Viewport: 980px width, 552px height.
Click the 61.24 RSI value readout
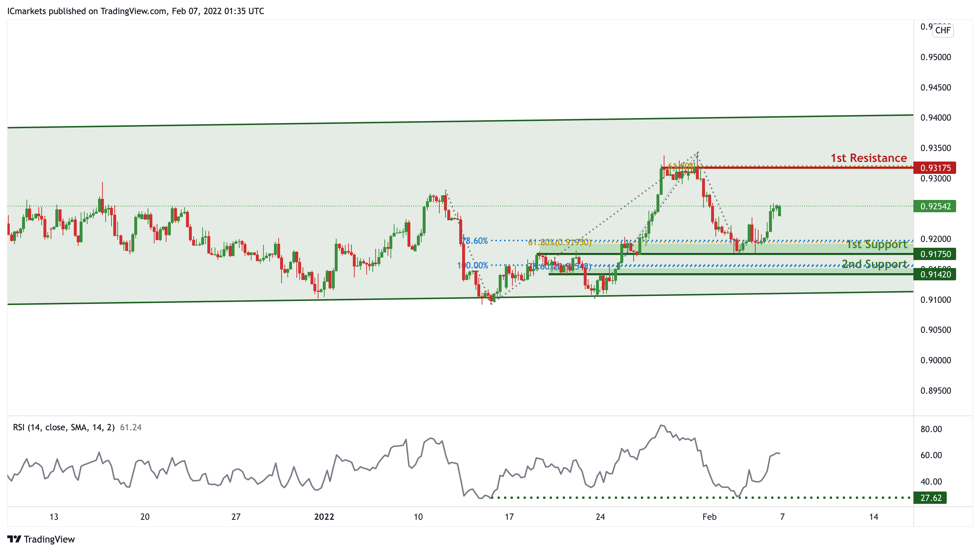pos(131,427)
